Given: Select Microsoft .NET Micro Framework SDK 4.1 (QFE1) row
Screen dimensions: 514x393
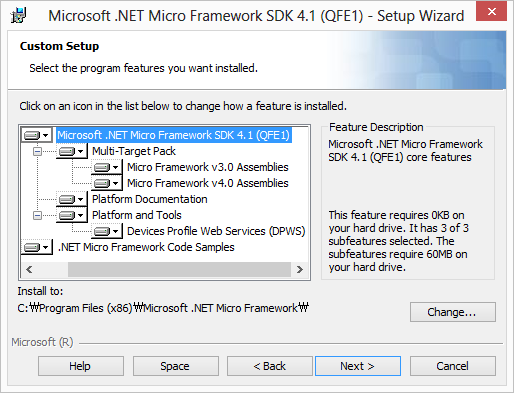Looking at the screenshot, I should (174, 135).
